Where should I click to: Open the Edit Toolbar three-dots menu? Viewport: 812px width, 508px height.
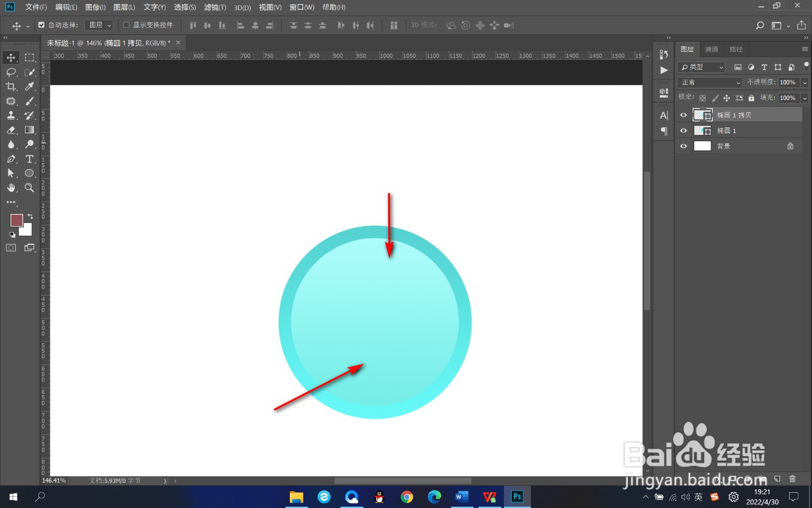click(11, 202)
